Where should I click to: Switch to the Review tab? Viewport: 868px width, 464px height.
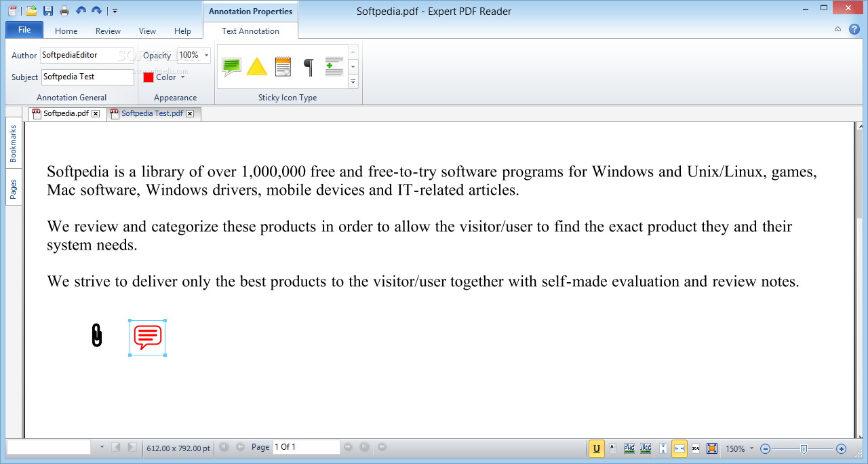[108, 31]
